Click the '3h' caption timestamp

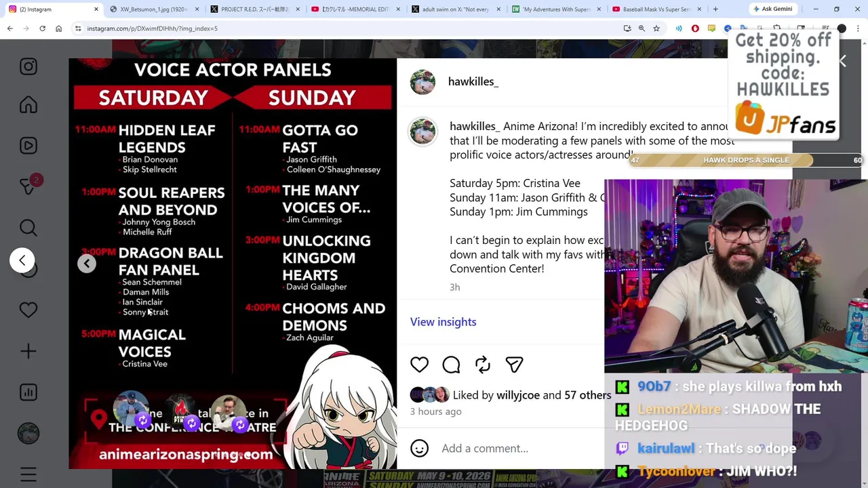[454, 287]
